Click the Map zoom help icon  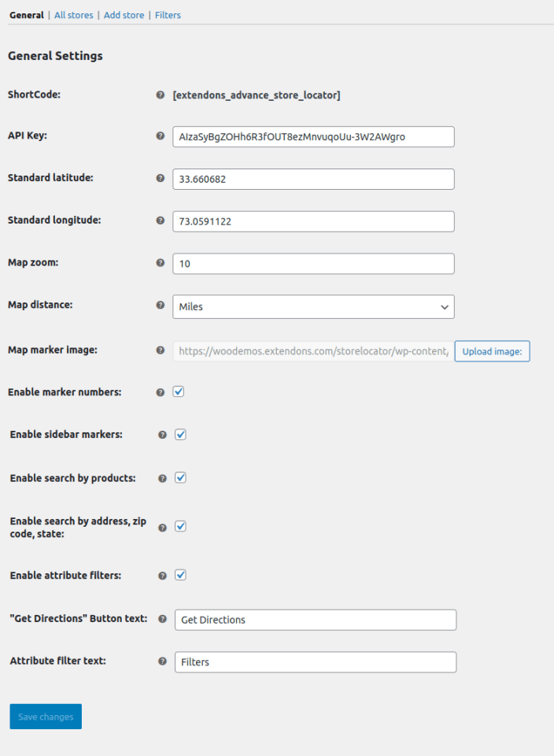tap(161, 263)
